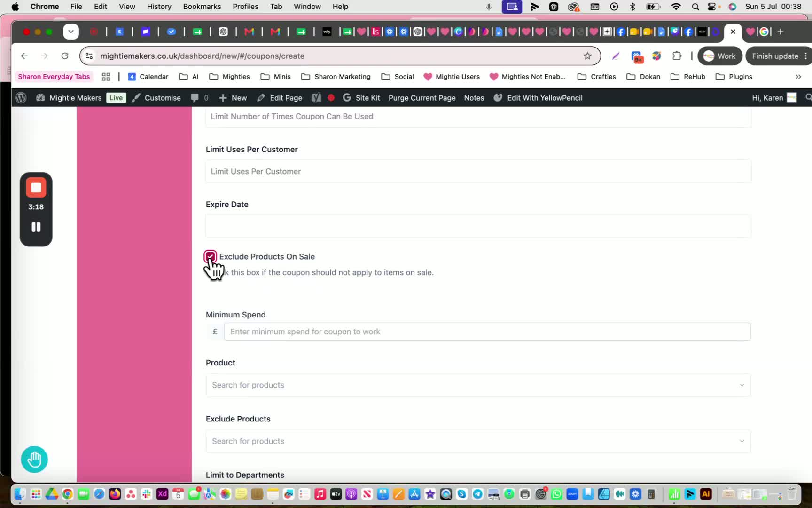The width and height of the screenshot is (812, 508).
Task: Open the Notes admin bar item
Action: (474, 98)
